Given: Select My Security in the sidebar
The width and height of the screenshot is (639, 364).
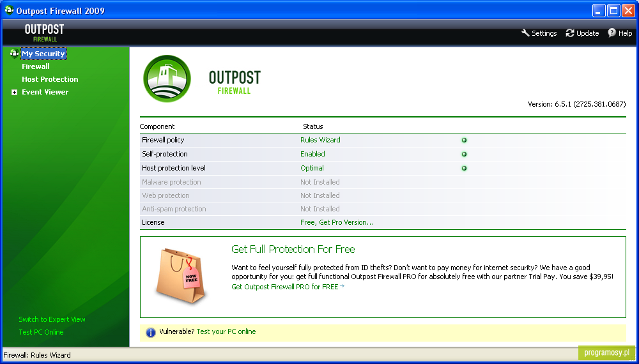Looking at the screenshot, I should (x=43, y=54).
